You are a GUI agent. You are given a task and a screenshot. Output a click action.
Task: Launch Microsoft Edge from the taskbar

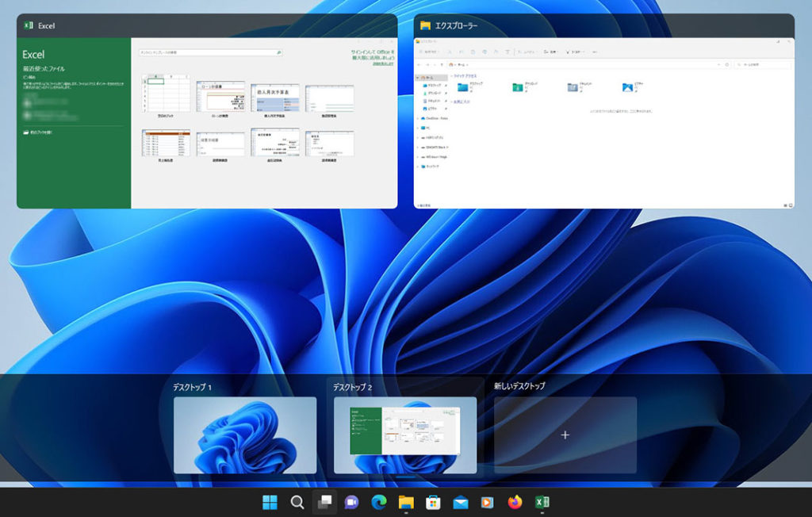pos(379,502)
